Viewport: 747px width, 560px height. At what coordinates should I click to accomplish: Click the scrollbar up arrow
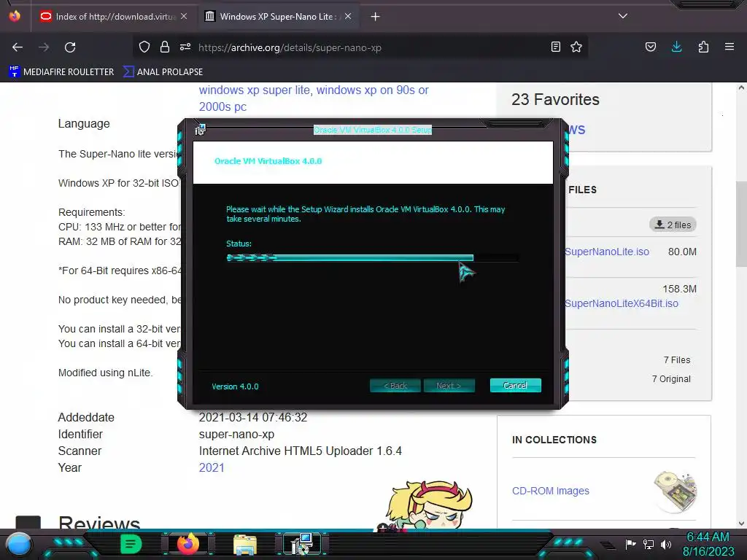tap(741, 87)
